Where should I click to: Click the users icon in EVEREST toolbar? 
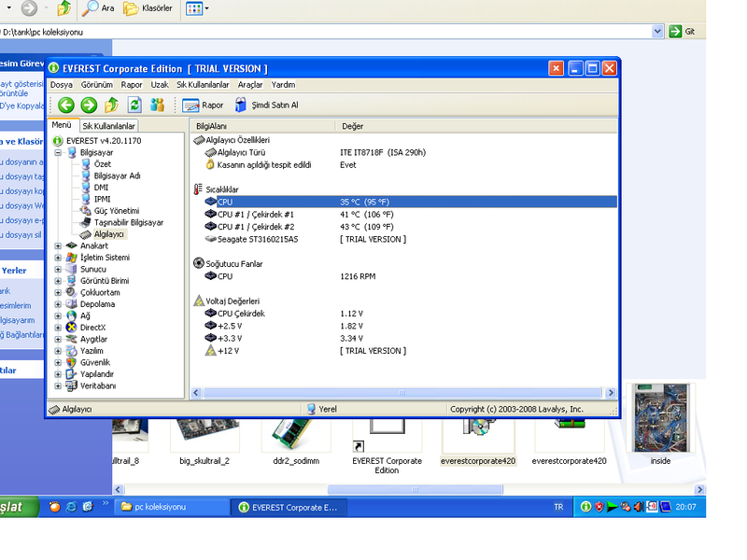158,105
